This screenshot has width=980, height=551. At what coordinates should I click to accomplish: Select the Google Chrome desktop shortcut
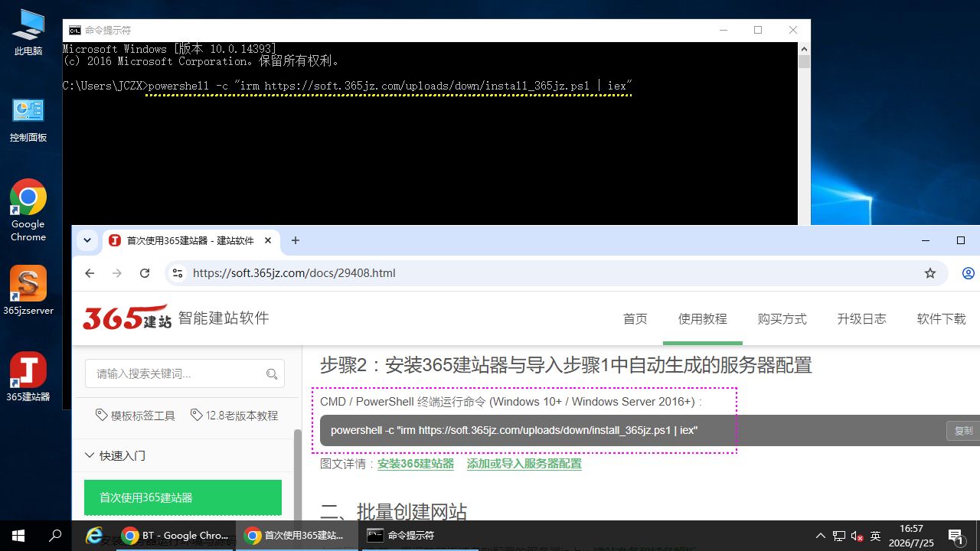pos(28,210)
